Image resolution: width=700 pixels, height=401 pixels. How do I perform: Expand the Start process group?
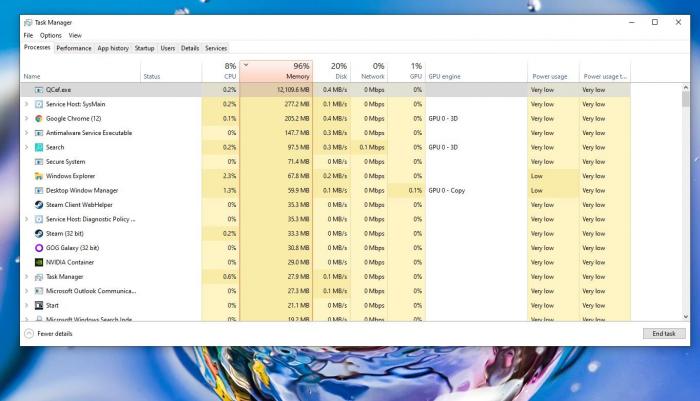pos(26,305)
